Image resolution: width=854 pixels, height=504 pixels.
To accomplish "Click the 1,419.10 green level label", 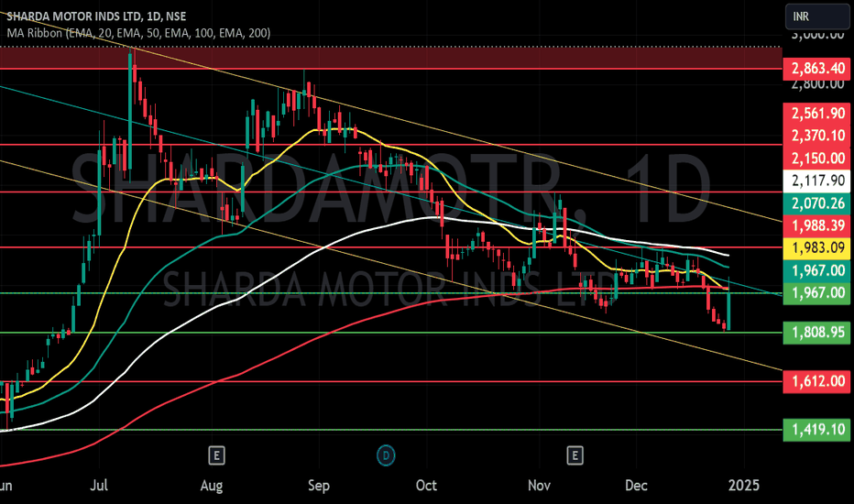I will pos(817,430).
